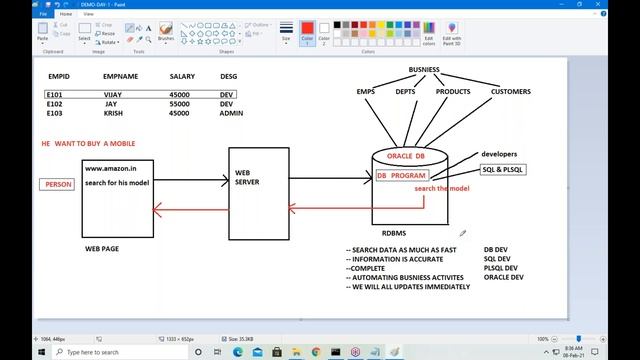Select the Color 1 box

pyautogui.click(x=307, y=33)
